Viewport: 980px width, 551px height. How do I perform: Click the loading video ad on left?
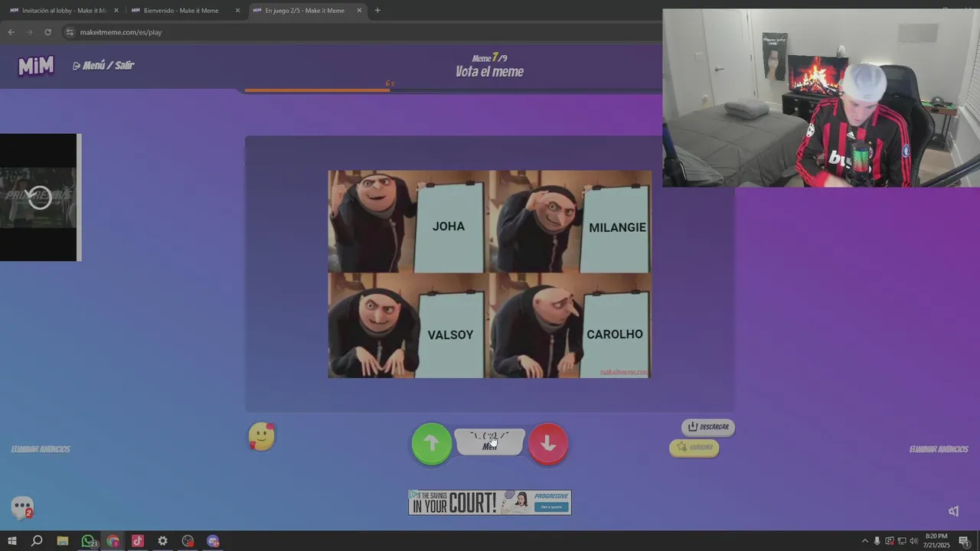point(39,197)
